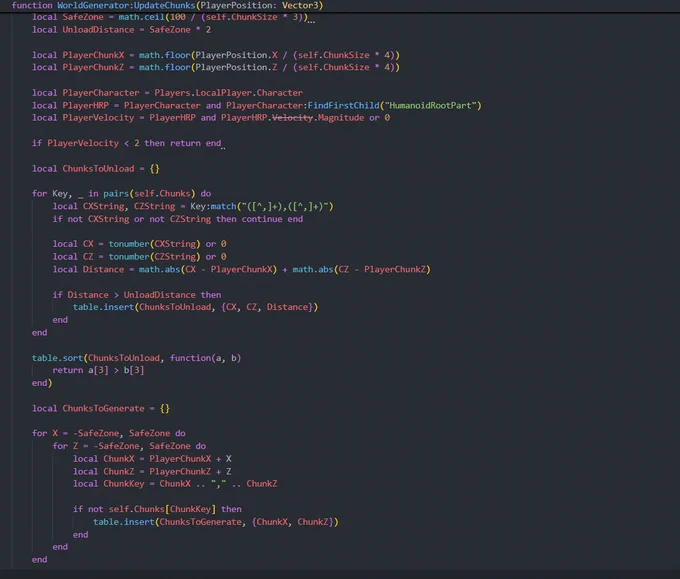This screenshot has height=579, width=680.
Task: Click the sticky header 'function WorldGenerator:UpdateChunks'
Action: [x=167, y=5]
